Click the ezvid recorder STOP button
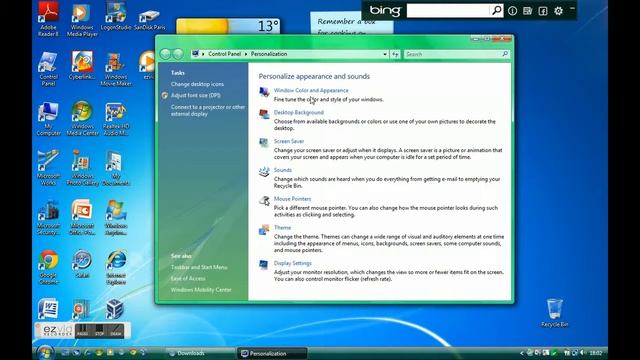Viewport: 640px width, 360px height. coord(99,331)
